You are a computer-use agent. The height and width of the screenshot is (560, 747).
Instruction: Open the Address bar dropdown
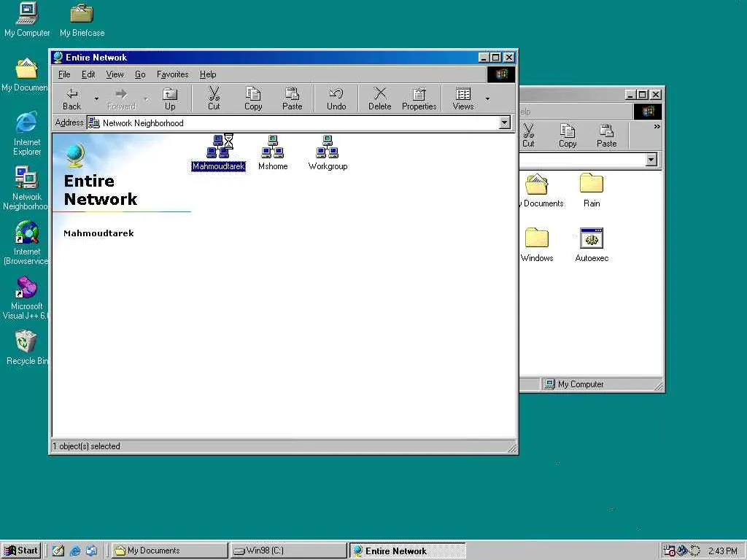click(505, 122)
